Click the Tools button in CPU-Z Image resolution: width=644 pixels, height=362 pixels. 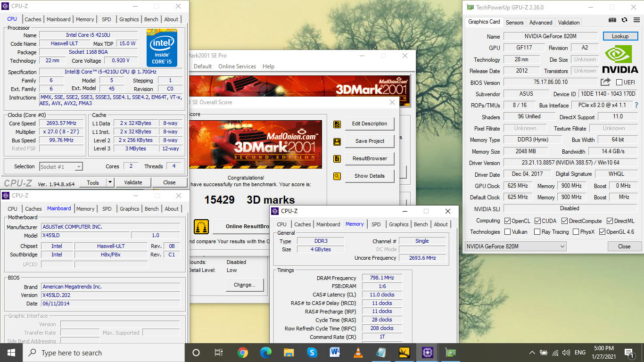click(x=93, y=182)
